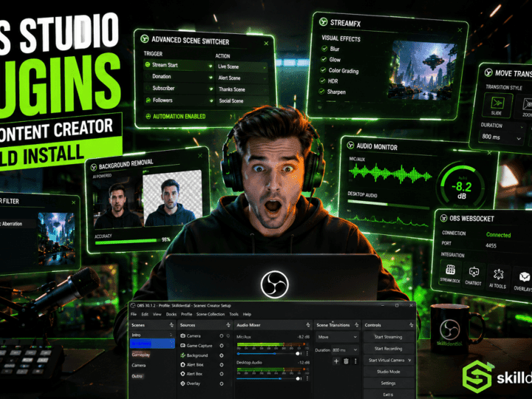Toggle the Glow effect checkbox
Viewport: 532px width, 399px height.
(x=324, y=59)
